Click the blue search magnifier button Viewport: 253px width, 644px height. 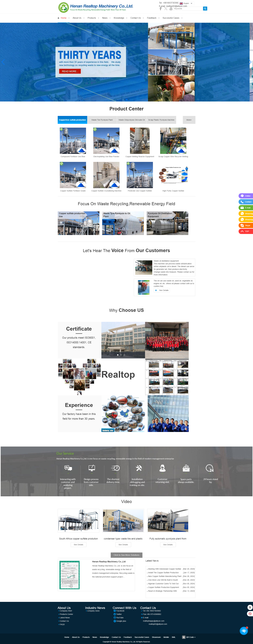pyautogui.click(x=205, y=9)
